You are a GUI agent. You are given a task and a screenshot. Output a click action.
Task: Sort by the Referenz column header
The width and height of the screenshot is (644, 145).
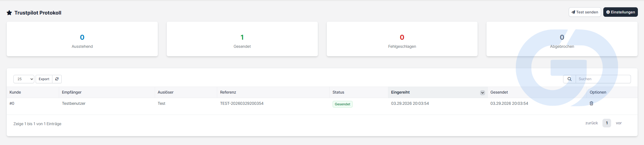point(228,92)
